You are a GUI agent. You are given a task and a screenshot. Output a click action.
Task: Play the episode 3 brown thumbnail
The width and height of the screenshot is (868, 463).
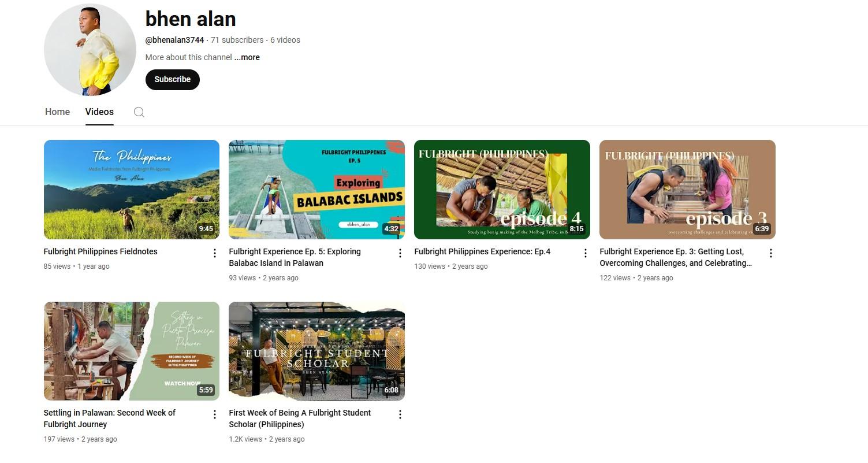687,190
